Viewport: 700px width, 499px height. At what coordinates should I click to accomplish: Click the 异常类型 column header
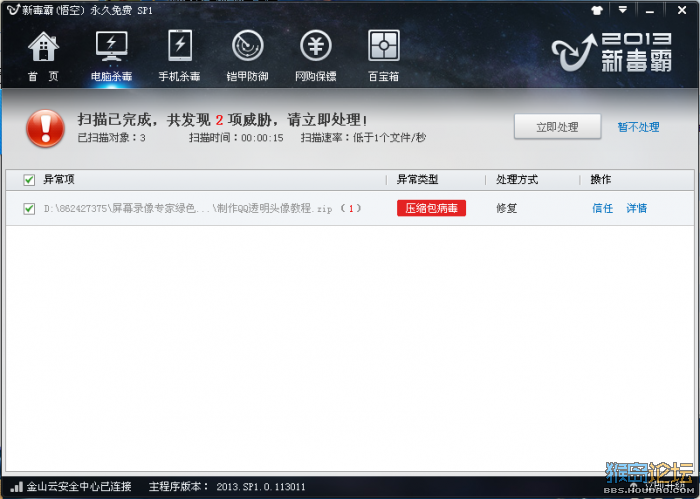point(417,179)
